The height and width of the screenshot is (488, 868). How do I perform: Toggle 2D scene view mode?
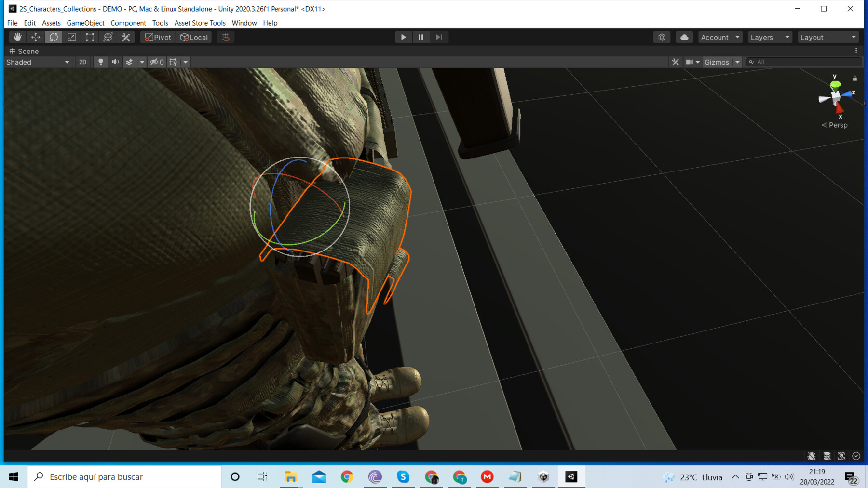click(x=82, y=62)
